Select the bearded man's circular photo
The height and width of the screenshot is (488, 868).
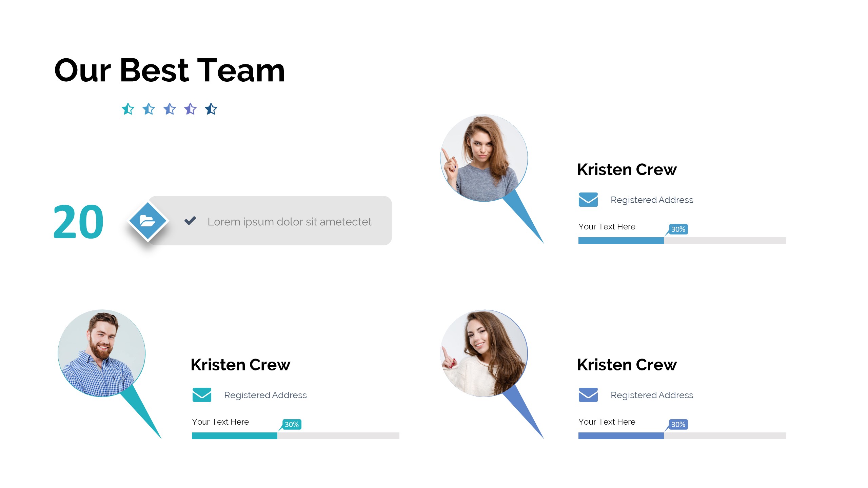102,353
